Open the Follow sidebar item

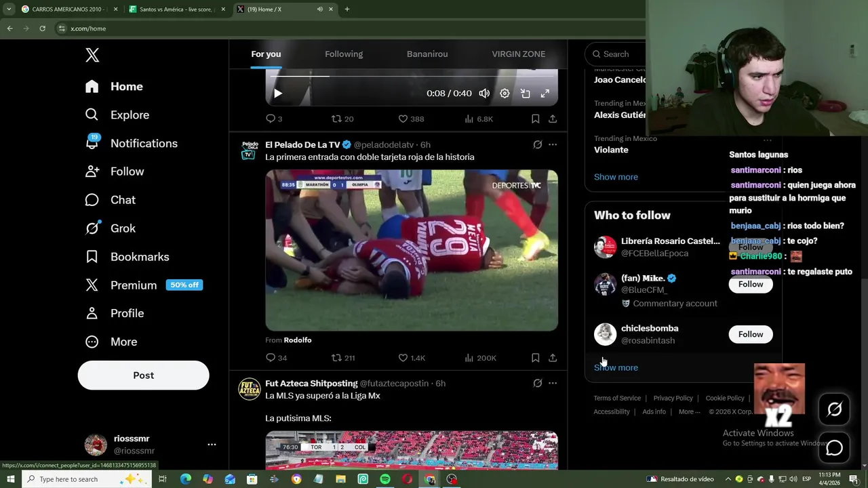coord(114,171)
